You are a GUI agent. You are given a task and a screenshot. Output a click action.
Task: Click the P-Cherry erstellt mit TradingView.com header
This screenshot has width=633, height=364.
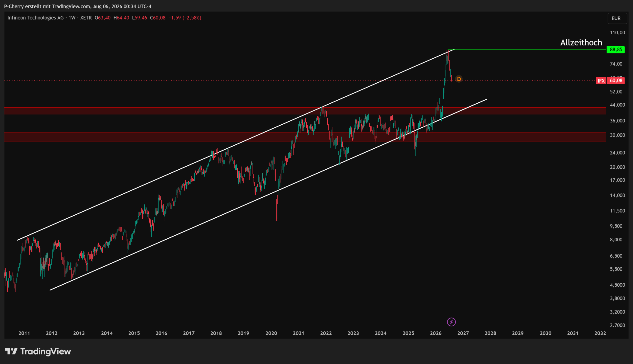(78, 6)
